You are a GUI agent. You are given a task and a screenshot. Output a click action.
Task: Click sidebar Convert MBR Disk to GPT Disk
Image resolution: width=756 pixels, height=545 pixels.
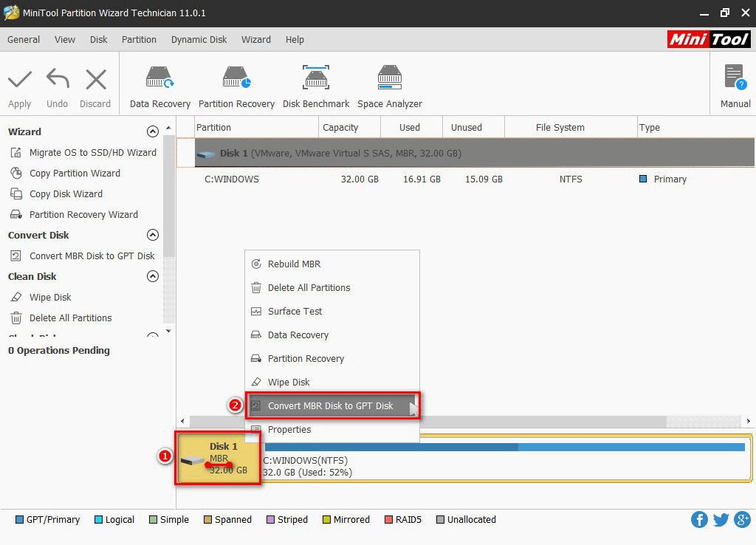click(x=83, y=256)
